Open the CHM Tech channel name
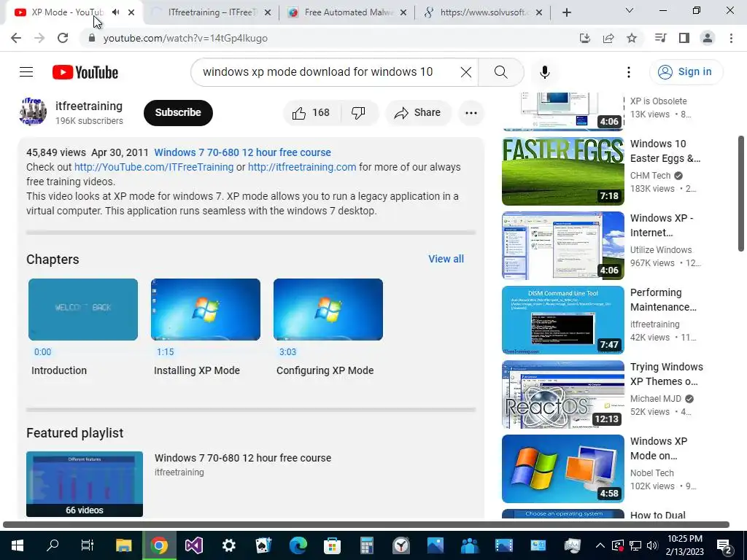 pos(650,176)
